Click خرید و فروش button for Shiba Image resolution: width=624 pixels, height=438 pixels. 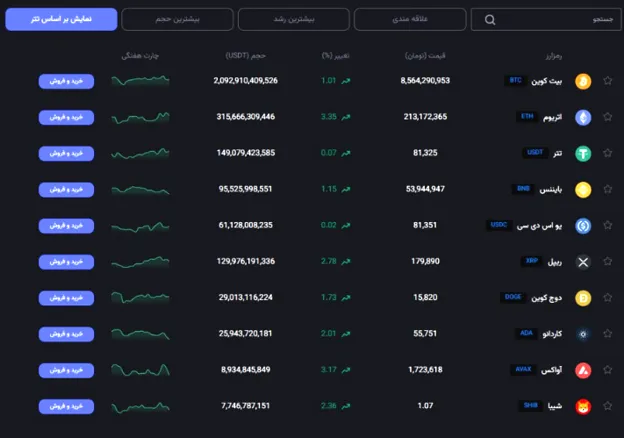click(x=66, y=406)
